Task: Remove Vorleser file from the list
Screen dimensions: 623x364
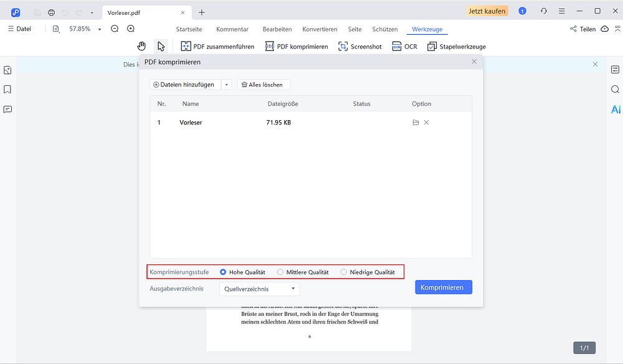Action: [426, 122]
